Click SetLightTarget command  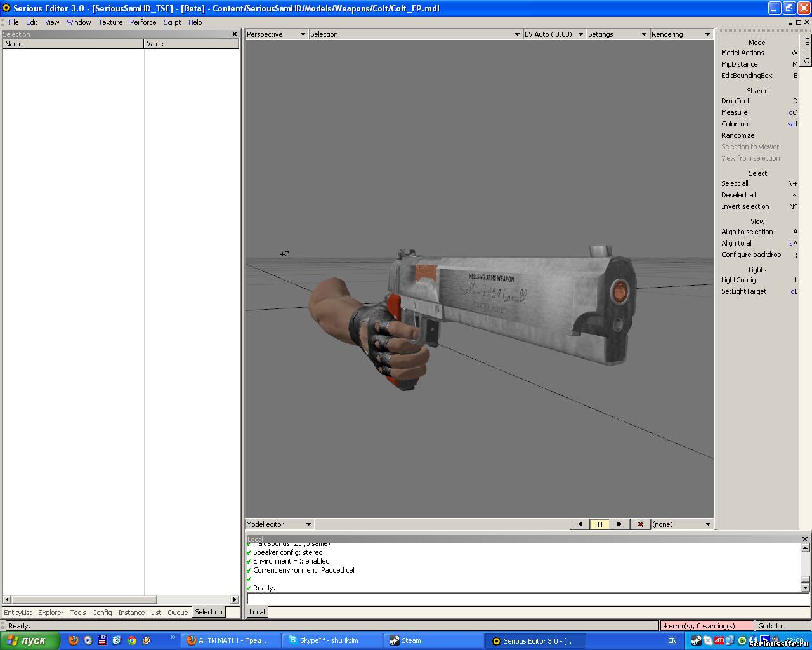759,291
